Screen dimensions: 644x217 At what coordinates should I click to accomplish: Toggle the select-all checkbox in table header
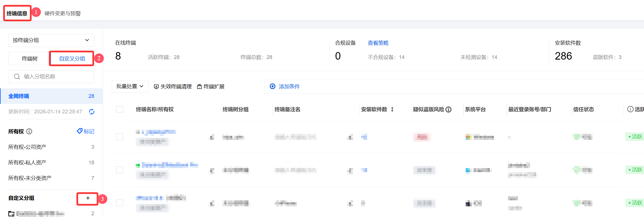pos(120,109)
